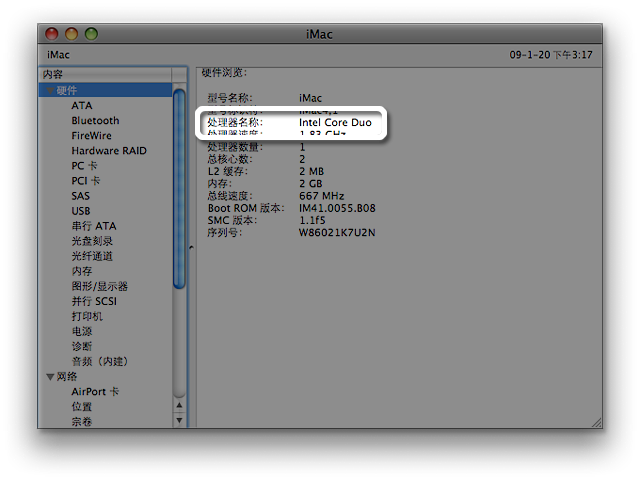The height and width of the screenshot is (480, 640).
Task: Collapse the 硬件 hardware category
Action: click(x=50, y=91)
